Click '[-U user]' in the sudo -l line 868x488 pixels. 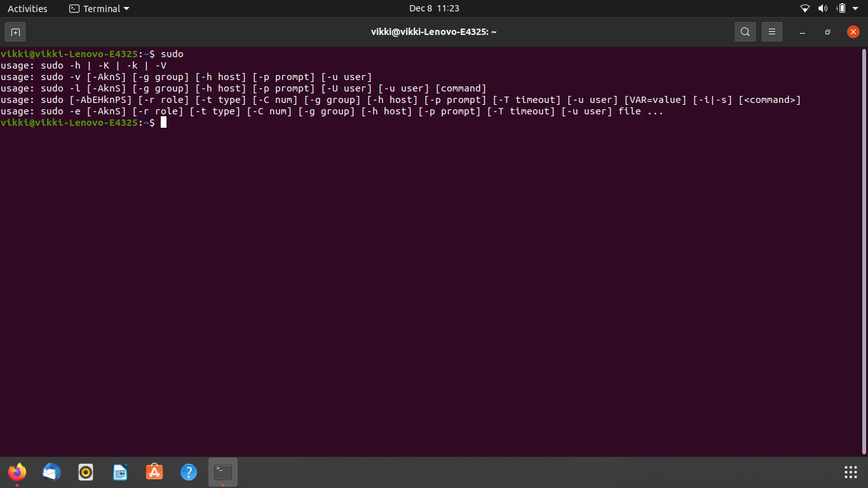coord(346,88)
